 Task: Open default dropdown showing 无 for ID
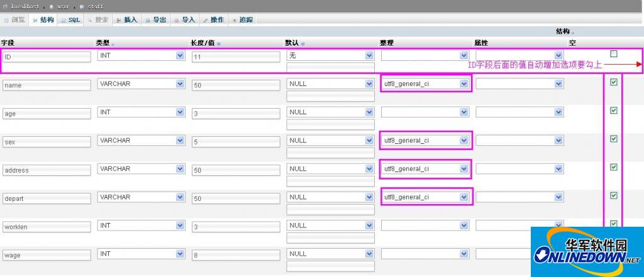330,55
